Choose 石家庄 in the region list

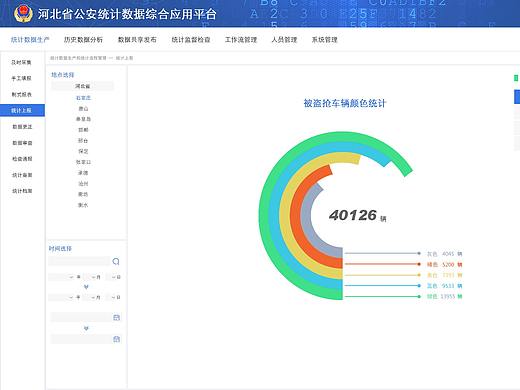83,98
